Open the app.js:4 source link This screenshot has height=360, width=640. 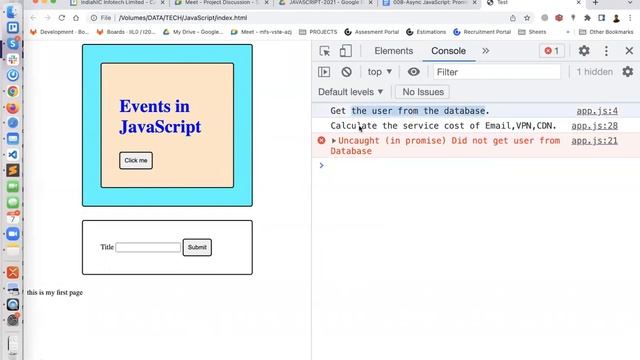coord(597,111)
